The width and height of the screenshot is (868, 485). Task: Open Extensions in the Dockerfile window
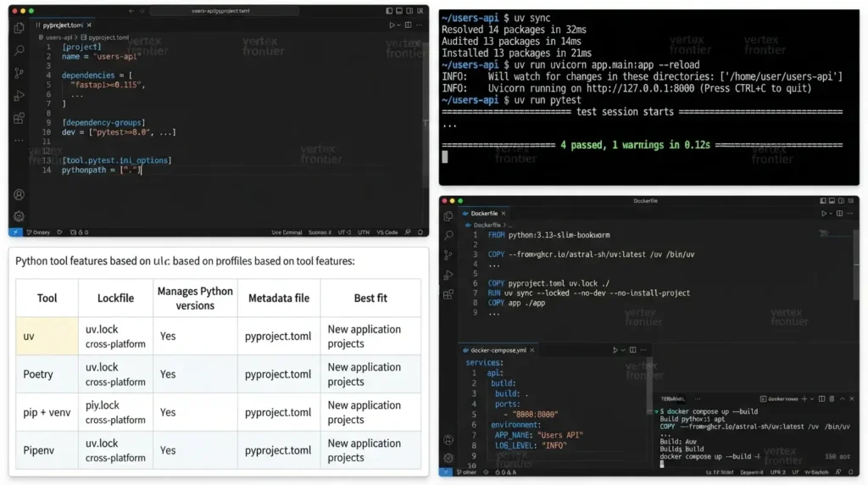[448, 294]
